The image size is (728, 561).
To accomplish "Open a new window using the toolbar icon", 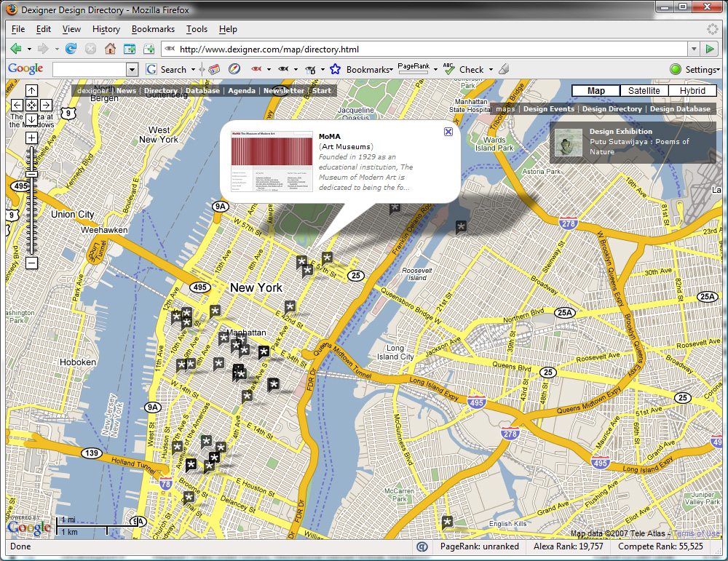I will [130, 49].
